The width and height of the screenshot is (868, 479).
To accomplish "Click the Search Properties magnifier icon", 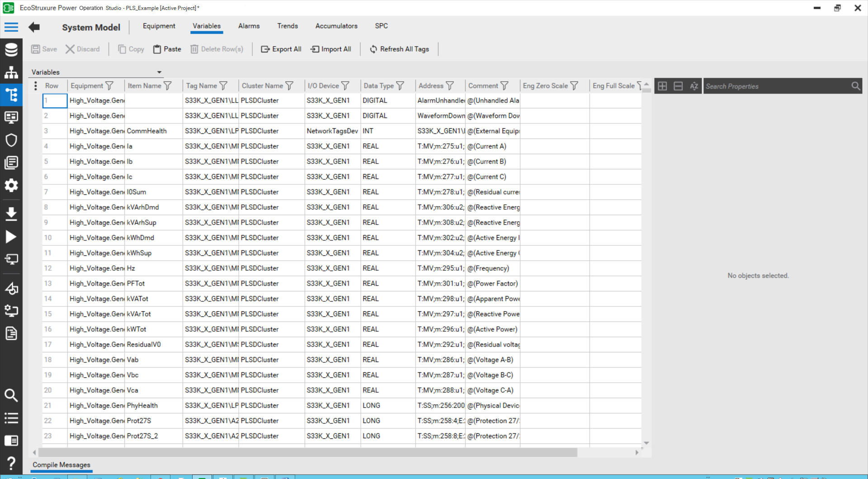I will [x=855, y=86].
